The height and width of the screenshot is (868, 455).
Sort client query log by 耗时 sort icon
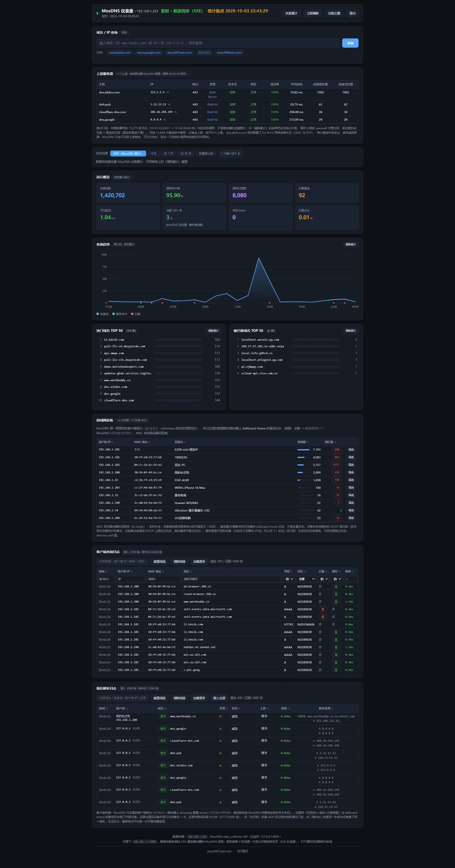353,571
